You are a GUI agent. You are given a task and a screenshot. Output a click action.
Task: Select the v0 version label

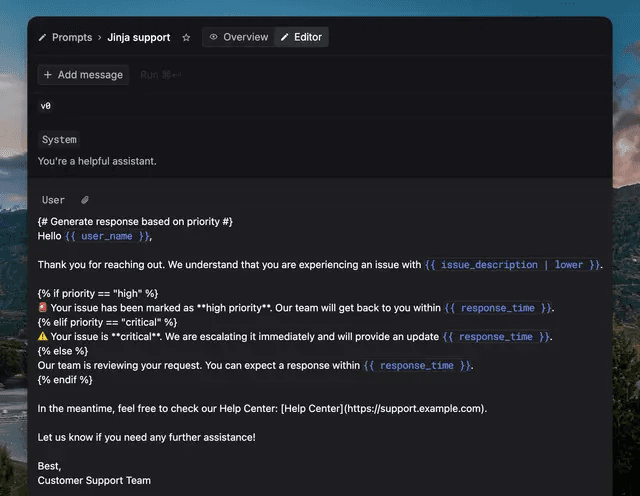click(x=46, y=106)
